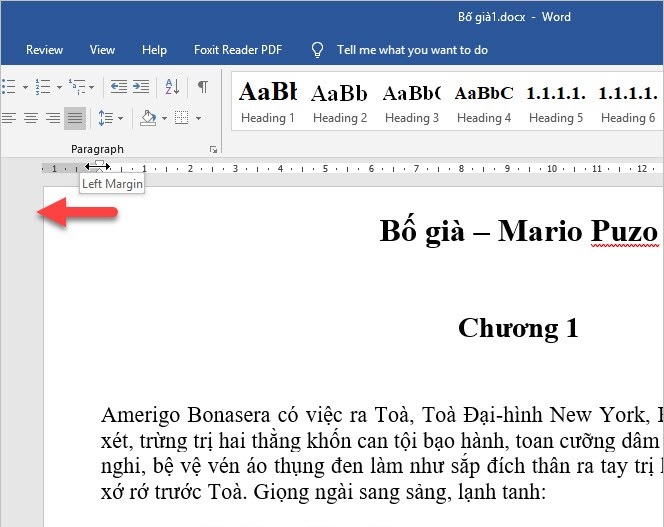Image resolution: width=664 pixels, height=527 pixels.
Task: Click the phrase 'lạnh tanh:' in document
Action: 502,492
